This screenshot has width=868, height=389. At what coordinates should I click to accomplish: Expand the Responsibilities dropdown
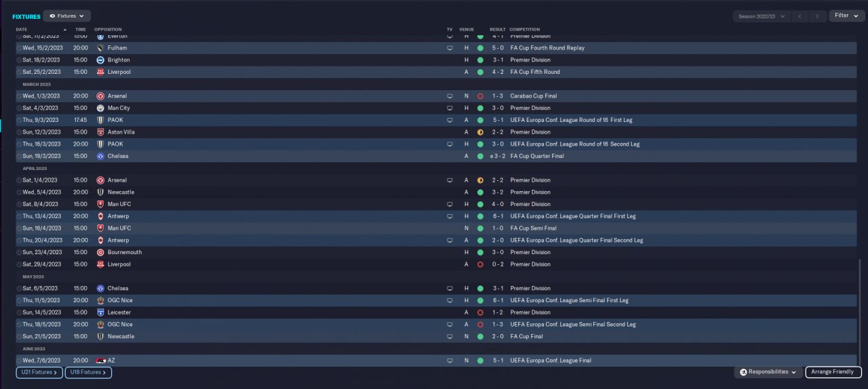(x=768, y=372)
